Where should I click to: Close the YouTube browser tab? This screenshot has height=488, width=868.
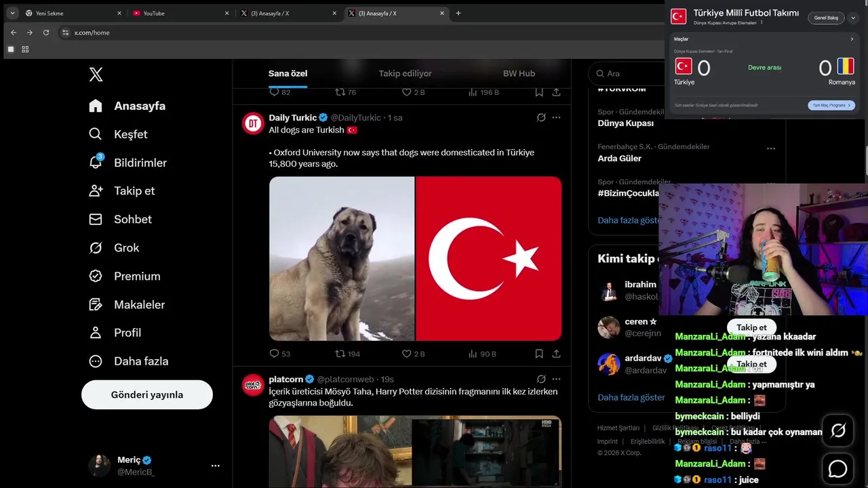point(227,13)
